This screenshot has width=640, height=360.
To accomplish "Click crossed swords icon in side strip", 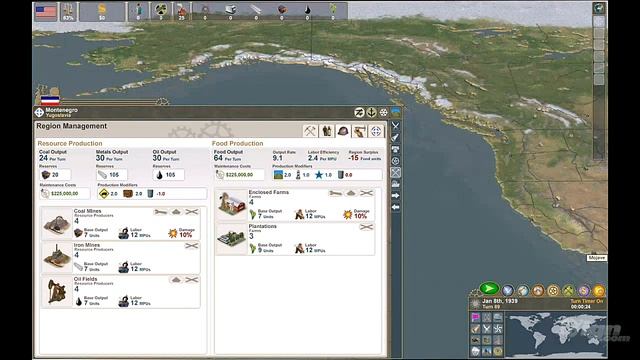I will point(395,126).
